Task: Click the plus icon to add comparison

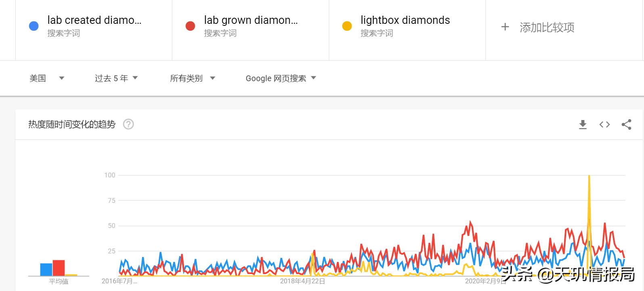Action: 505,27
